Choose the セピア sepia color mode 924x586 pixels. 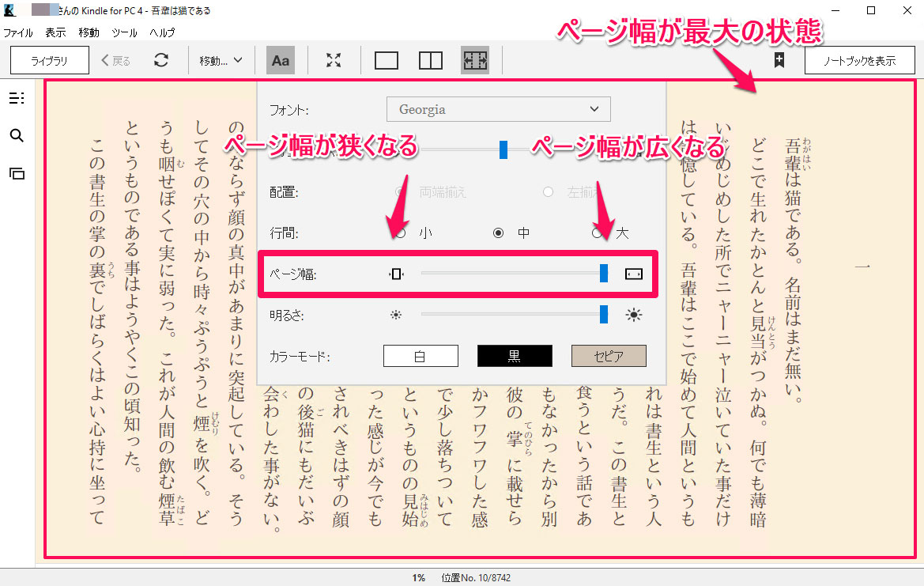pos(609,356)
